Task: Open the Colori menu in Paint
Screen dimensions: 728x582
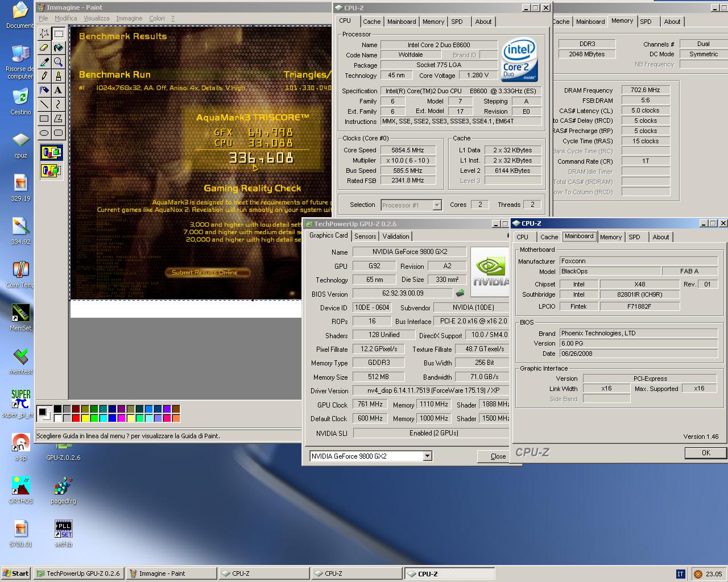Action: tap(157, 18)
